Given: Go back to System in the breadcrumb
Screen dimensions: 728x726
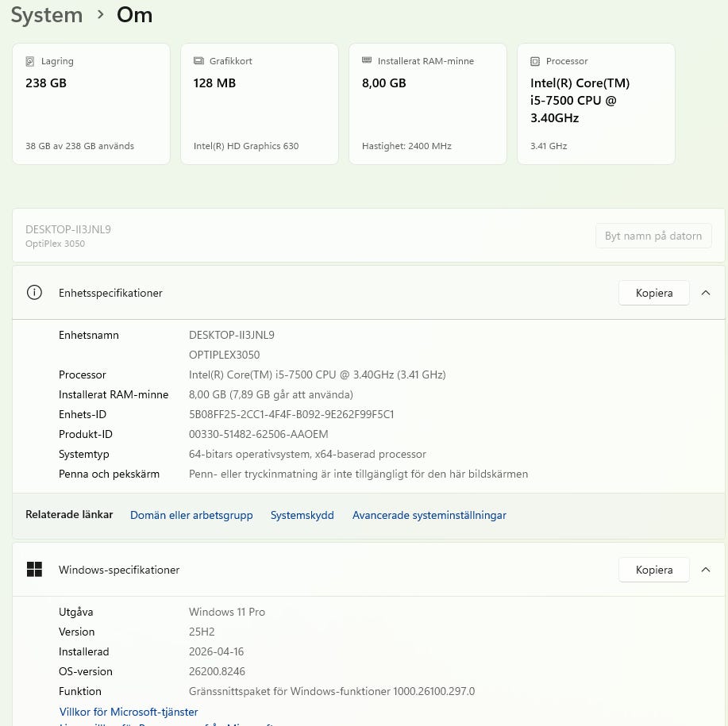Looking at the screenshot, I should click(46, 15).
